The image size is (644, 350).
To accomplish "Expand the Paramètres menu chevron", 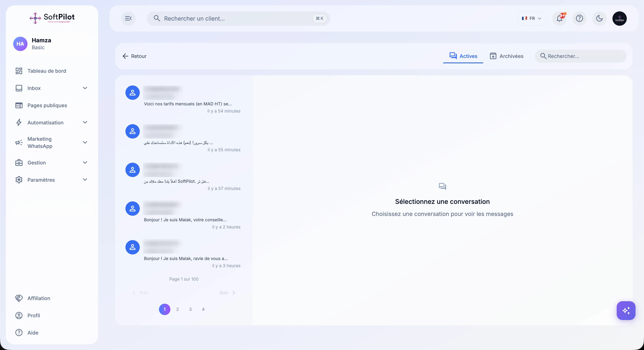I will [x=85, y=180].
